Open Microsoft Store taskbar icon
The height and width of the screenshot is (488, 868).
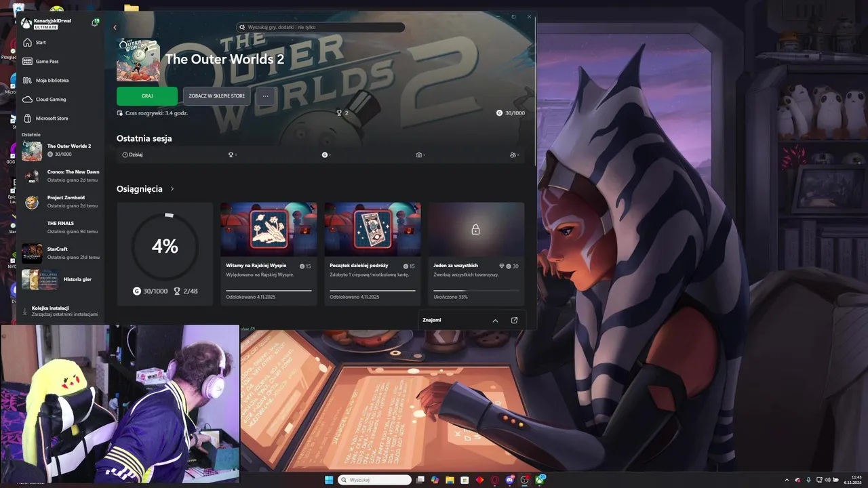click(x=465, y=480)
